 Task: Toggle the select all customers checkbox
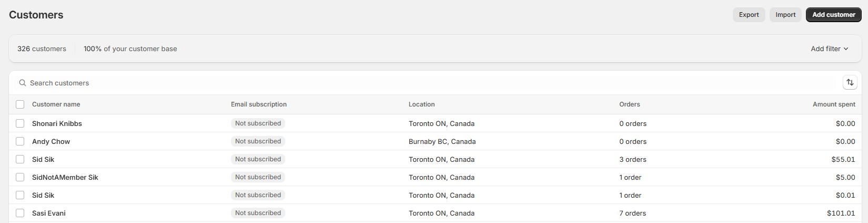coord(20,104)
